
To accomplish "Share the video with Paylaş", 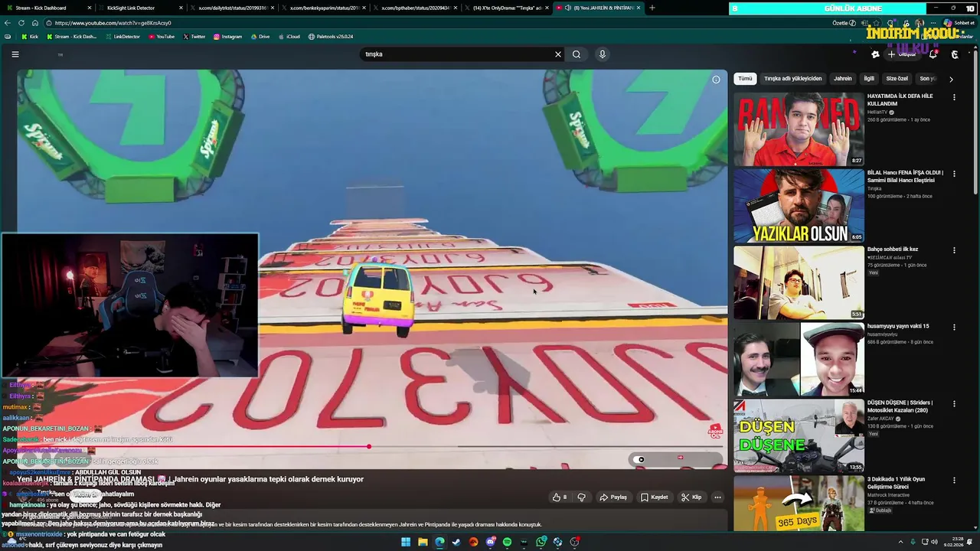I will point(613,497).
